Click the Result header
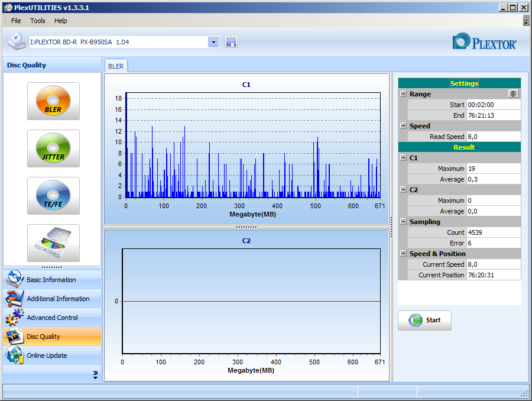Viewport: 532px width, 401px height. point(459,147)
